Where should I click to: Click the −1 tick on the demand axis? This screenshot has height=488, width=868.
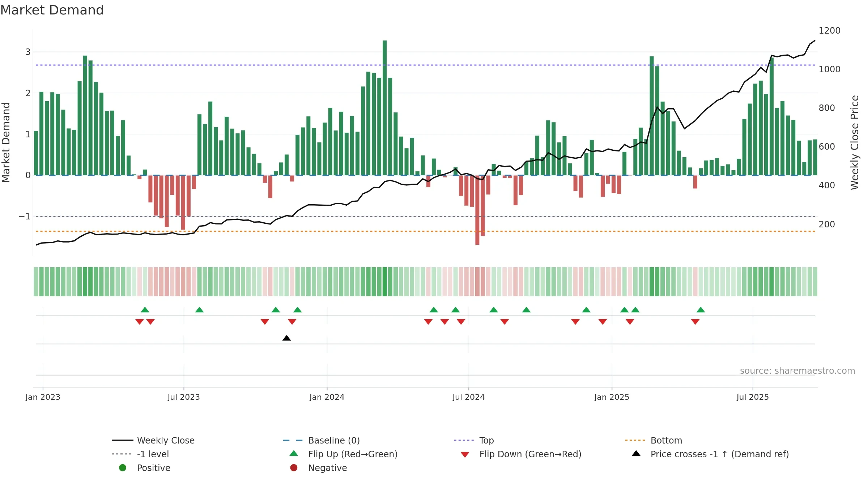25,216
